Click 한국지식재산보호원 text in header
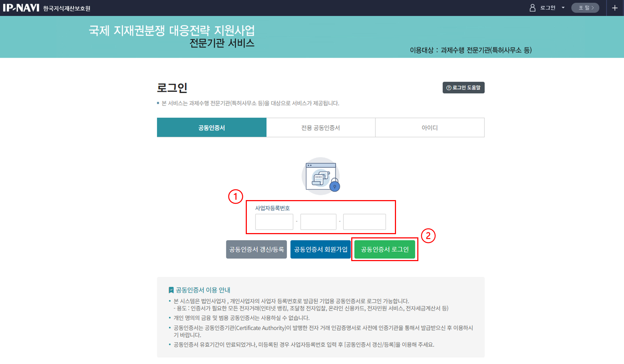Viewport: 624px width, 364px height. (67, 9)
